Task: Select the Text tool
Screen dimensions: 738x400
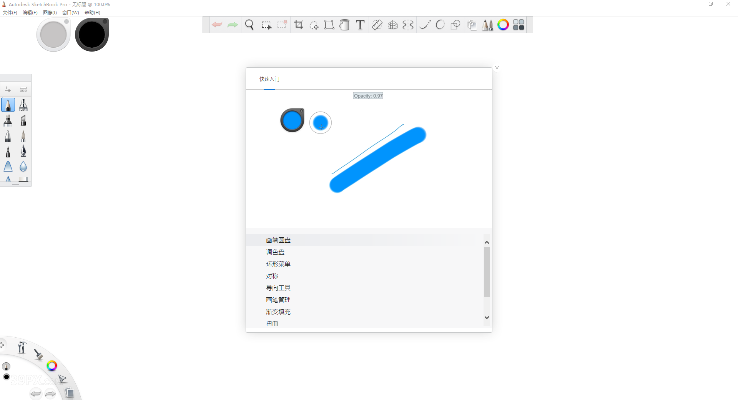Action: point(360,25)
